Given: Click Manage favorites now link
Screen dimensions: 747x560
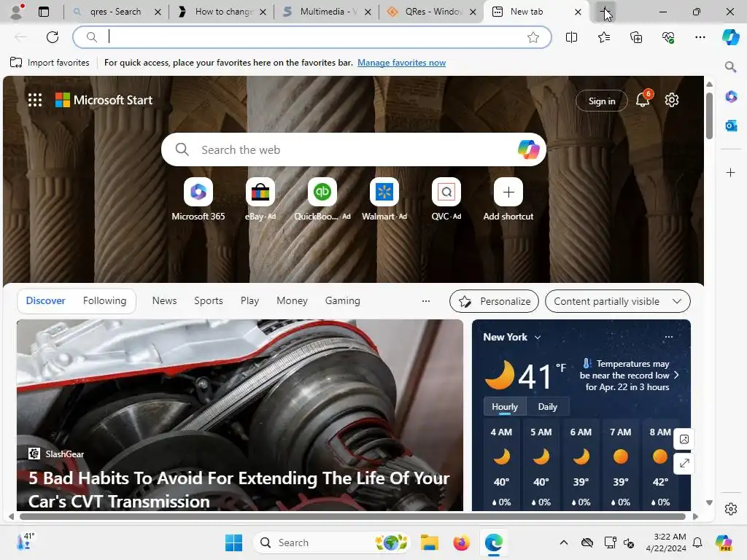Looking at the screenshot, I should (x=402, y=63).
